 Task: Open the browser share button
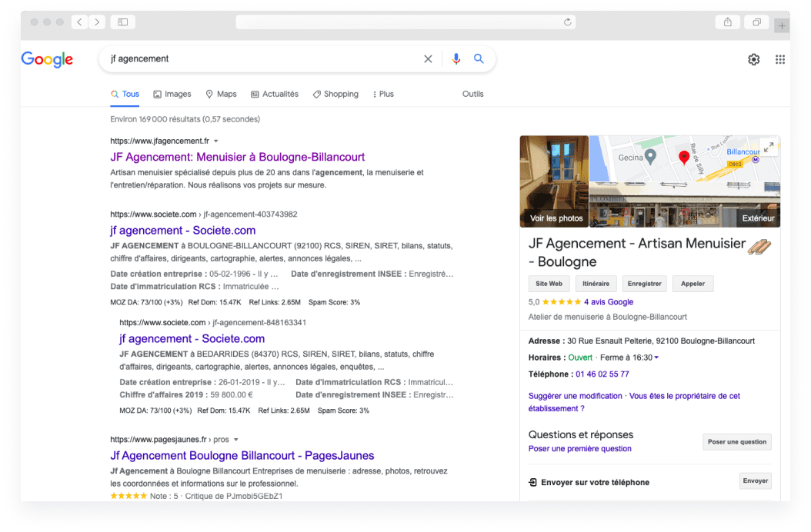pyautogui.click(x=728, y=22)
